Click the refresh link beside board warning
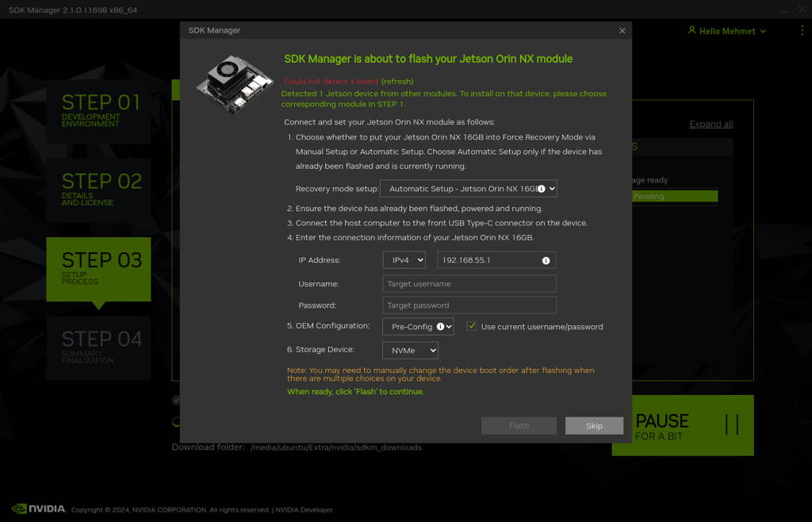This screenshot has height=522, width=812. (397, 81)
